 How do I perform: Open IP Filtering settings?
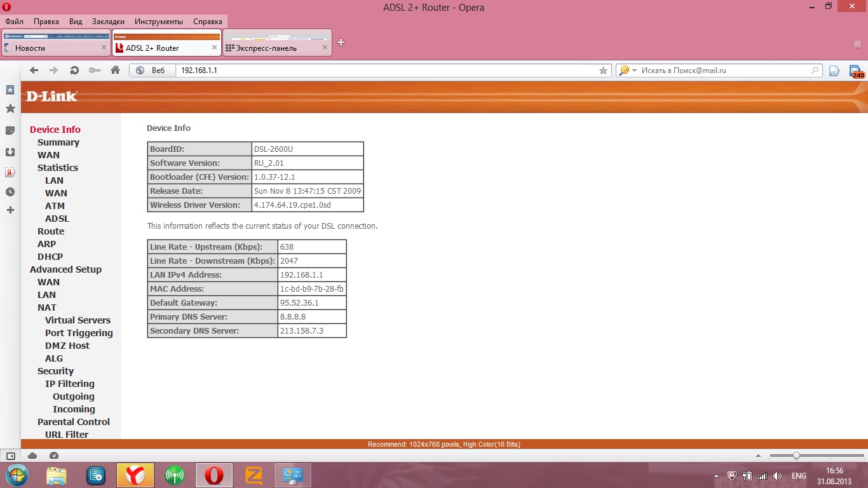(x=70, y=384)
